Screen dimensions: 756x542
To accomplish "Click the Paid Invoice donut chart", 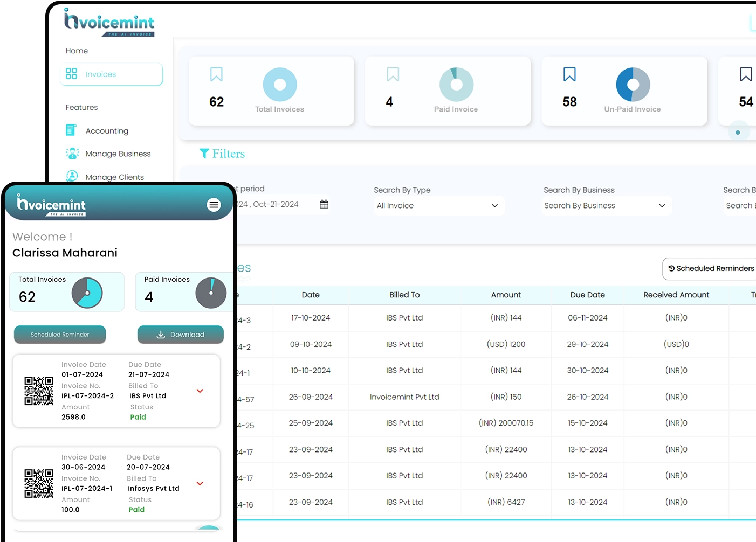I will pyautogui.click(x=456, y=85).
